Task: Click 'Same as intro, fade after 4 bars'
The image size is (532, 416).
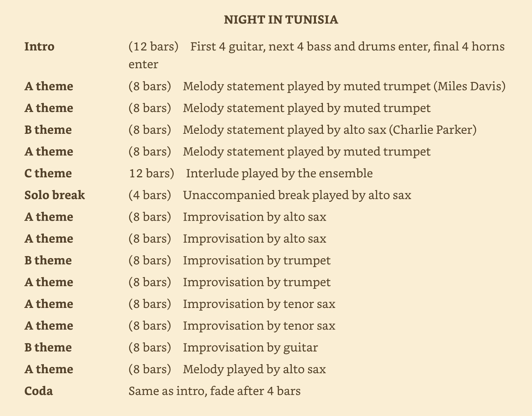Action: [214, 391]
